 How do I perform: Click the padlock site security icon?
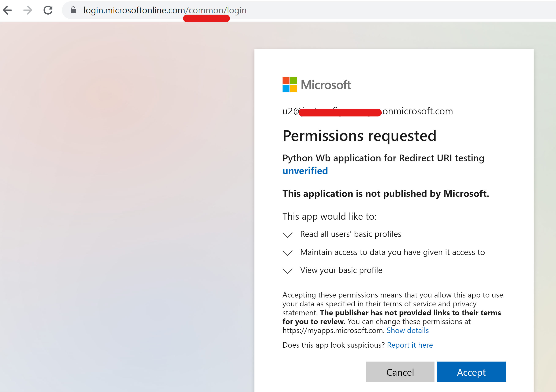tap(73, 10)
